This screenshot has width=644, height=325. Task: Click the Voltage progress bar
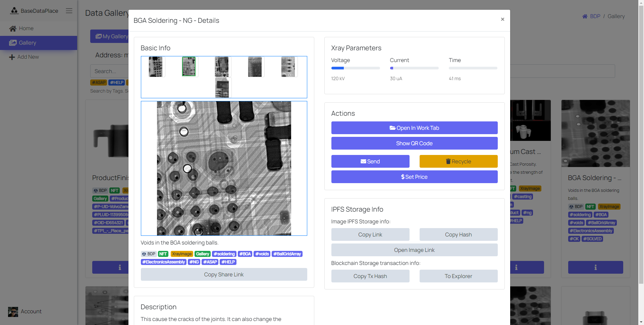tap(355, 68)
